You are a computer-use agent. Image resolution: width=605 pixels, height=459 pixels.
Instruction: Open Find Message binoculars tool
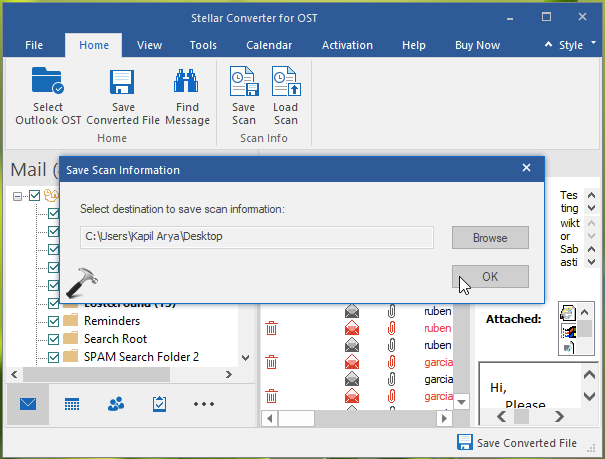(x=186, y=81)
